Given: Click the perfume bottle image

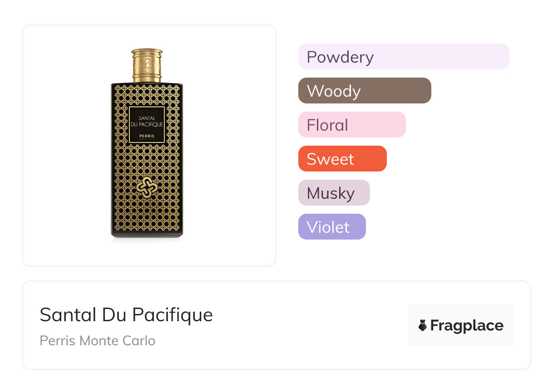Looking at the screenshot, I should click(x=147, y=181).
